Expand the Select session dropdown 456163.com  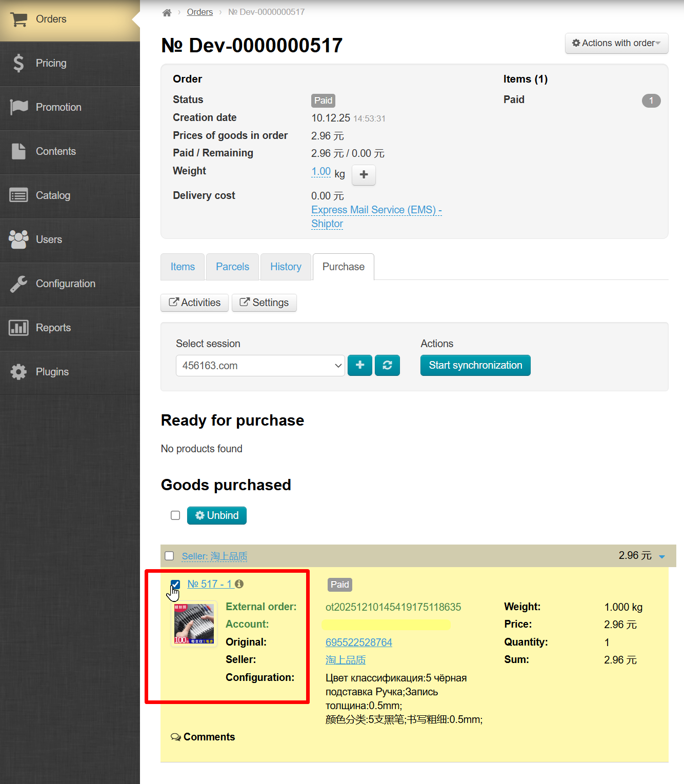[x=260, y=366]
